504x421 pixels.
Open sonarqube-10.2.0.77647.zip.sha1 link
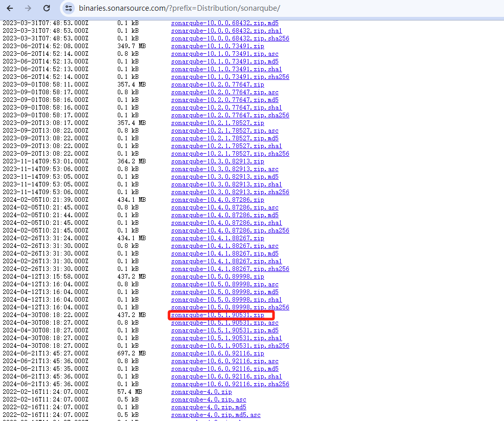pyautogui.click(x=226, y=108)
